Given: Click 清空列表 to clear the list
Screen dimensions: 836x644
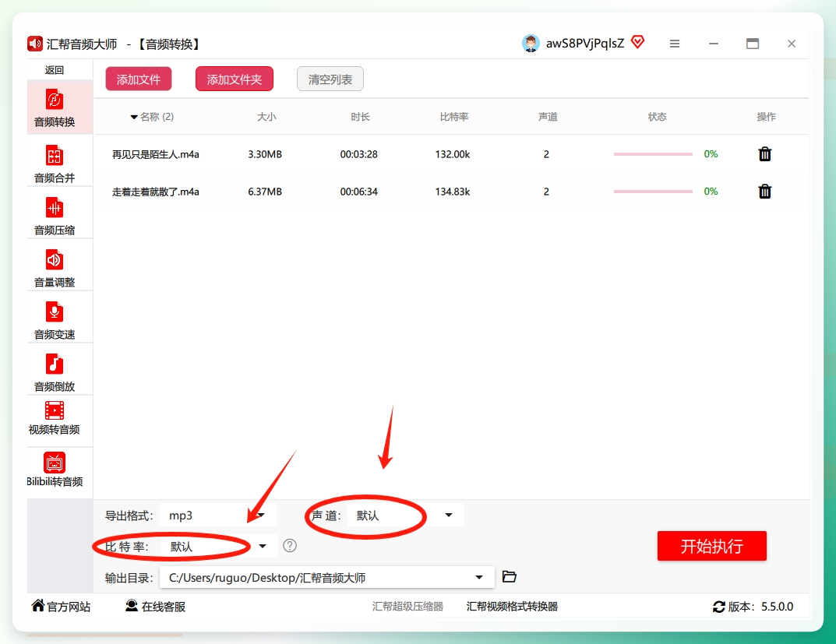Looking at the screenshot, I should pyautogui.click(x=330, y=79).
